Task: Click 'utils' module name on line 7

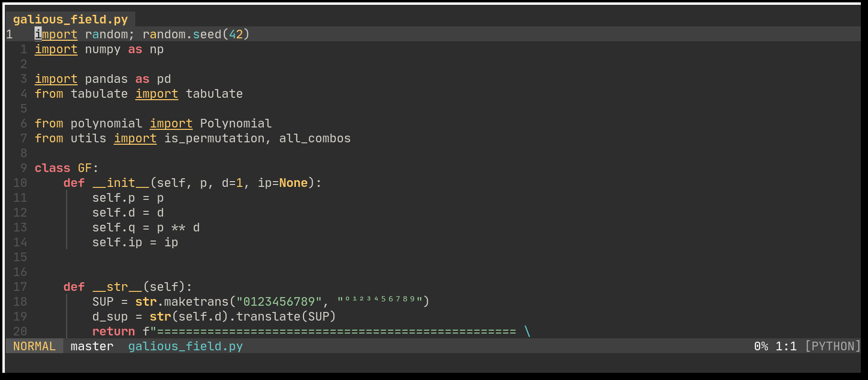Action: [x=88, y=138]
